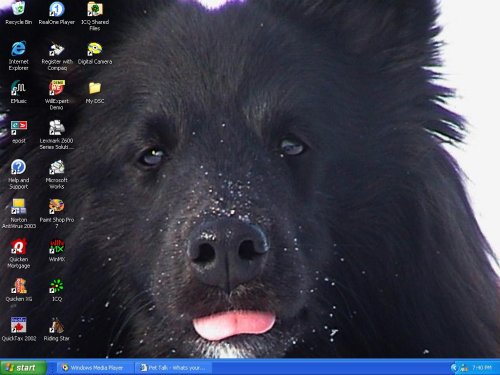Open the Start menu

click(23, 367)
